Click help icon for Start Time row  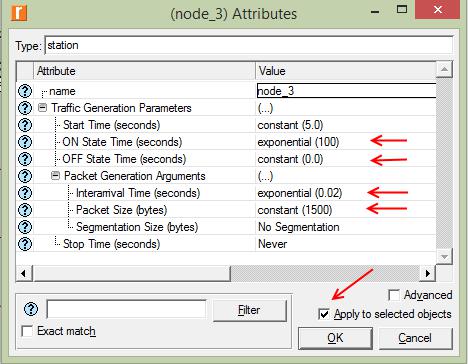pos(25,125)
